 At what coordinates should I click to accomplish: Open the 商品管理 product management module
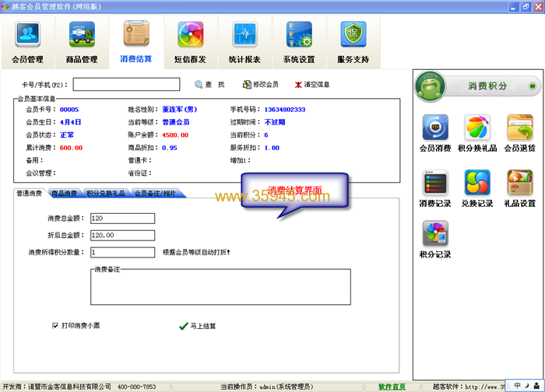coord(82,43)
